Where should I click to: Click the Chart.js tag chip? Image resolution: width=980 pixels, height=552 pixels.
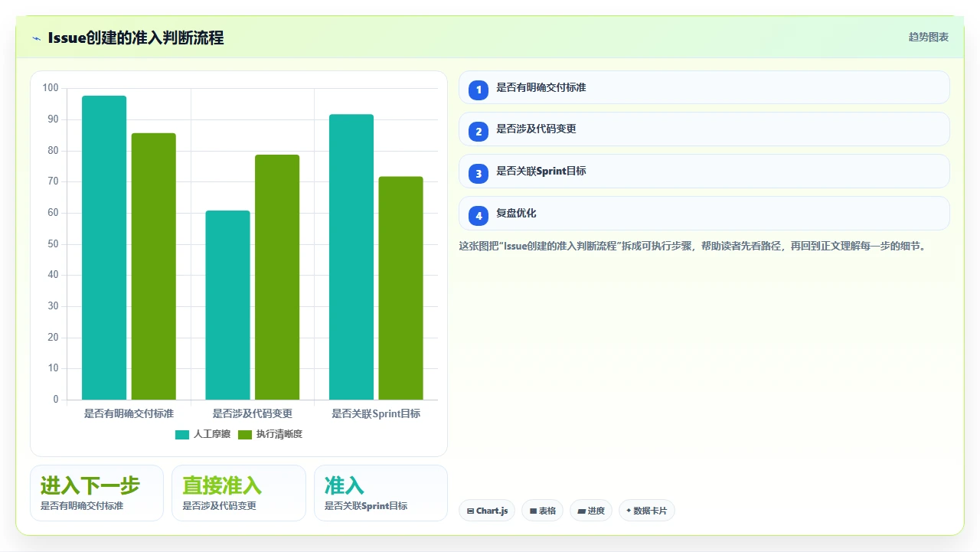click(x=487, y=511)
